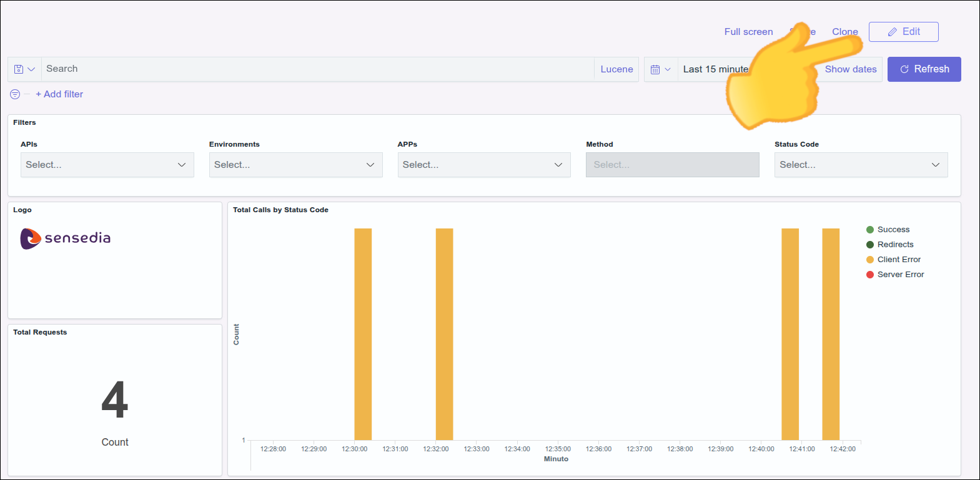This screenshot has width=980, height=480.
Task: Expand the Environments filter dropdown
Action: click(x=295, y=165)
